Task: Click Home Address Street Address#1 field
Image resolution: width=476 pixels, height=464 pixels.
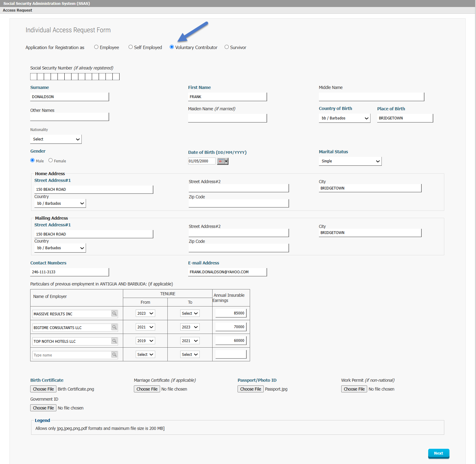Action: tap(94, 189)
